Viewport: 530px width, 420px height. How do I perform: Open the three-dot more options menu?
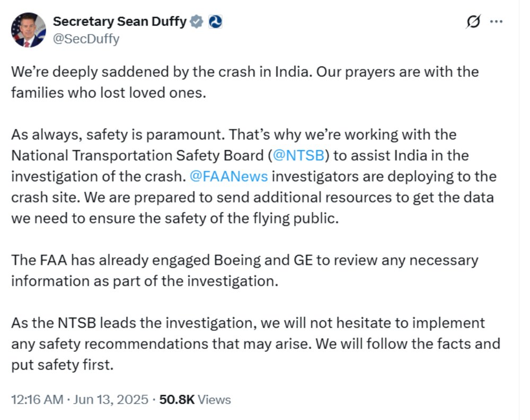click(497, 22)
